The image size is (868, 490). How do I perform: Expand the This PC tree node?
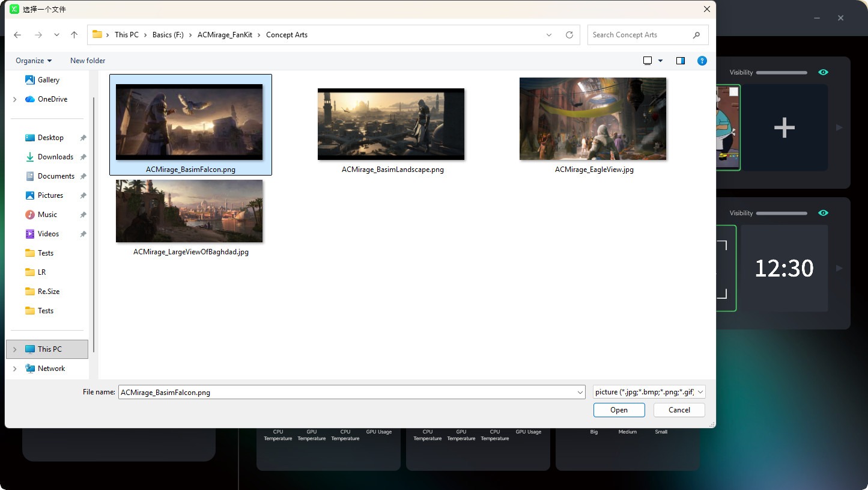click(x=14, y=349)
